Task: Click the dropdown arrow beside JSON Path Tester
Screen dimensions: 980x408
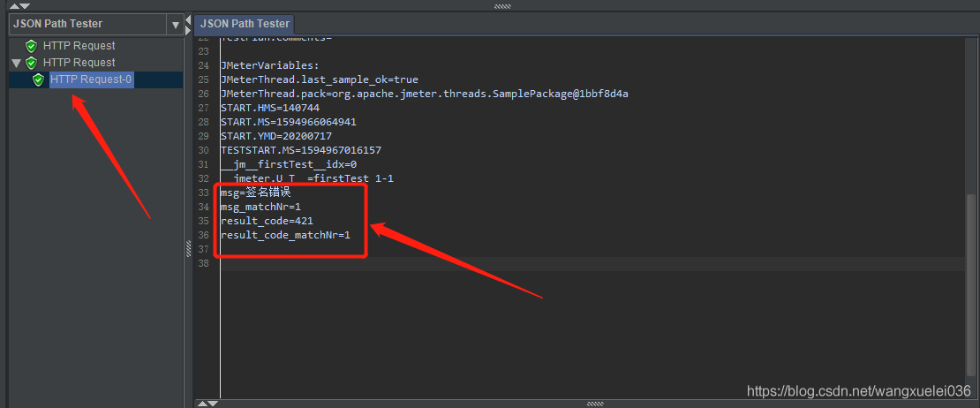Action: click(175, 25)
